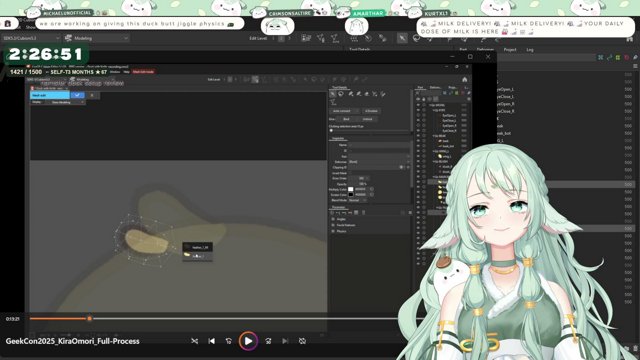Maximize the media player window
This screenshot has width=640, height=360.
coord(470,57)
